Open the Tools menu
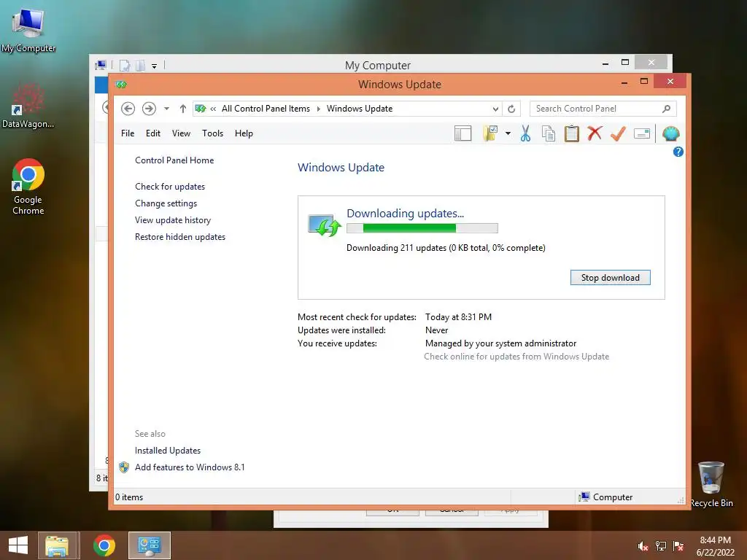 212,133
